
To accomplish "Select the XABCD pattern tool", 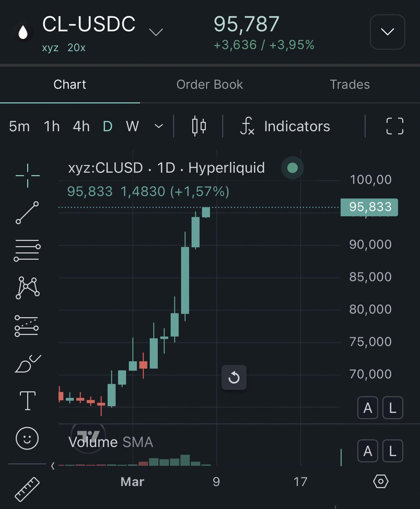I will pyautogui.click(x=28, y=288).
